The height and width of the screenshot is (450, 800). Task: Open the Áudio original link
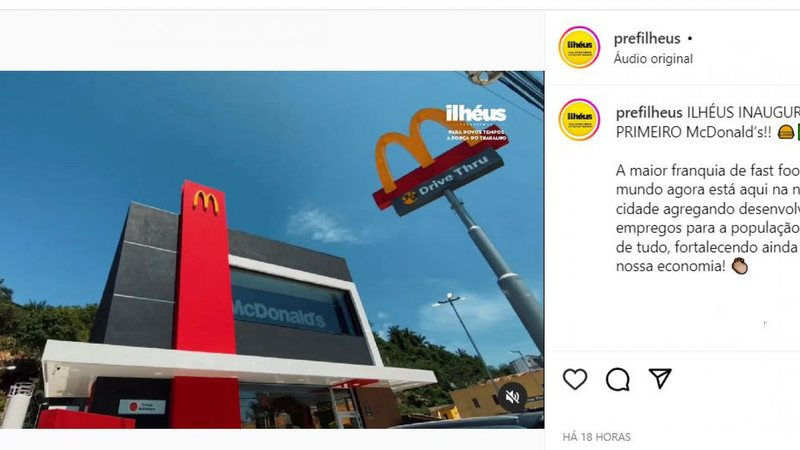click(x=653, y=59)
